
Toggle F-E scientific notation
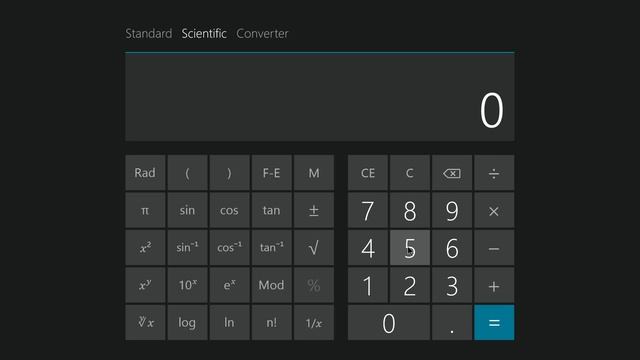pyautogui.click(x=271, y=173)
